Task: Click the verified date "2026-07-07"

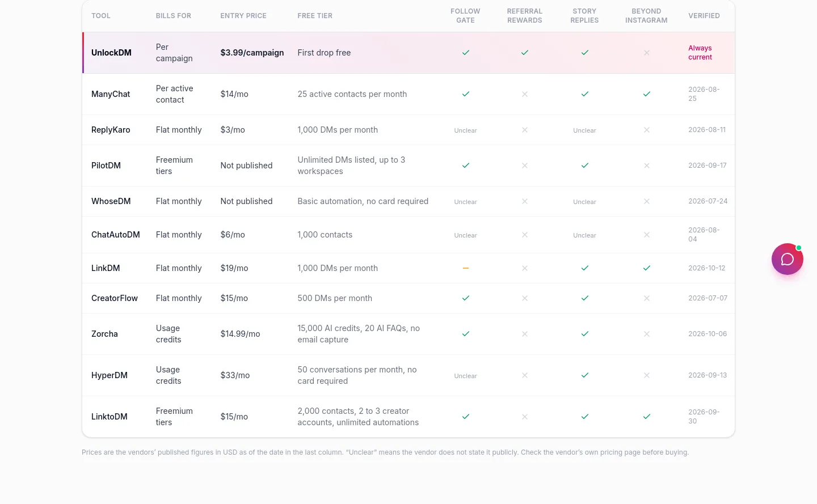Action: click(x=707, y=298)
